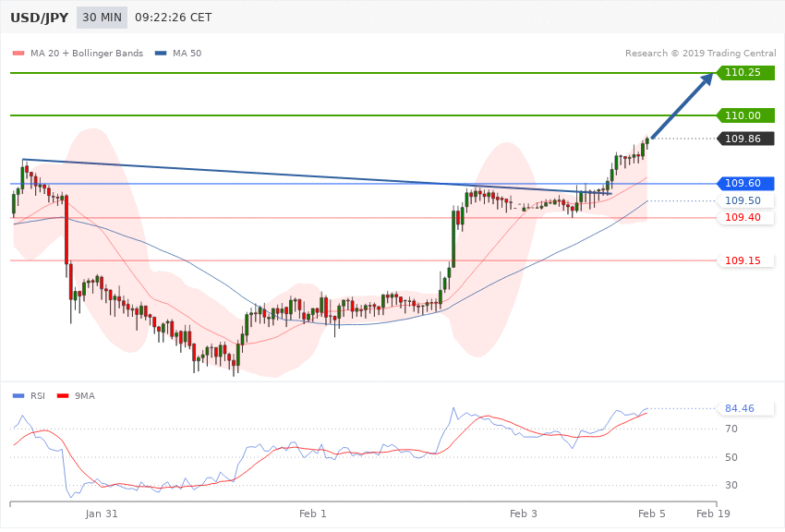Viewport: 785px width, 532px height.
Task: Click the Feb 1 date axis label
Action: [312, 514]
